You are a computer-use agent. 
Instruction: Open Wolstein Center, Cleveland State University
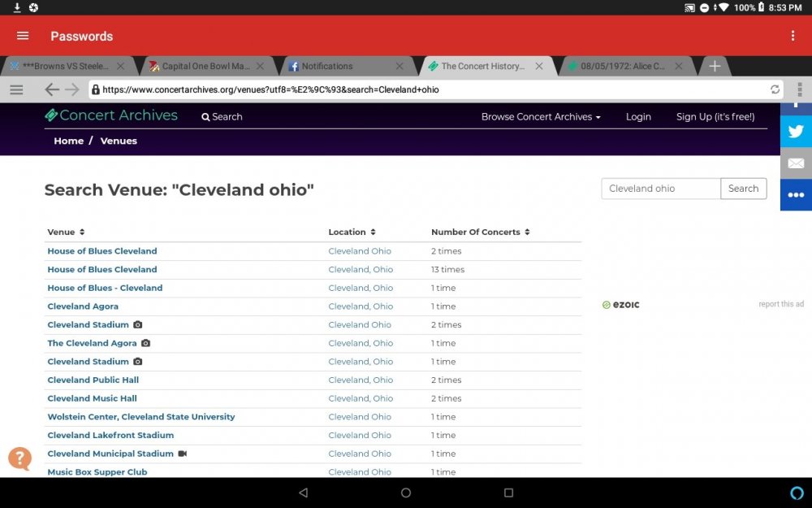pyautogui.click(x=140, y=417)
